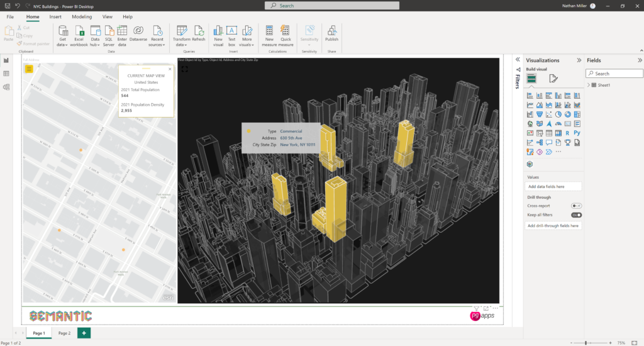
Task: Open Dataverse connector
Action: 138,34
